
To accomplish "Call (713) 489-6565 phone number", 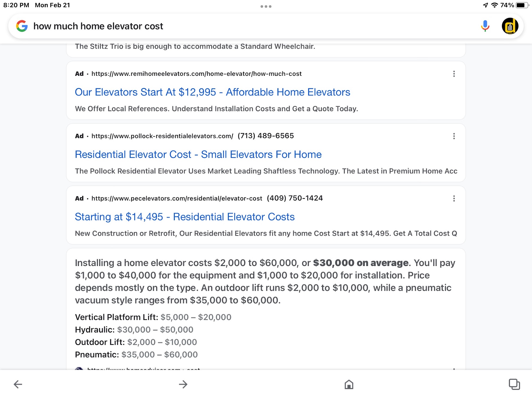I will tap(265, 136).
